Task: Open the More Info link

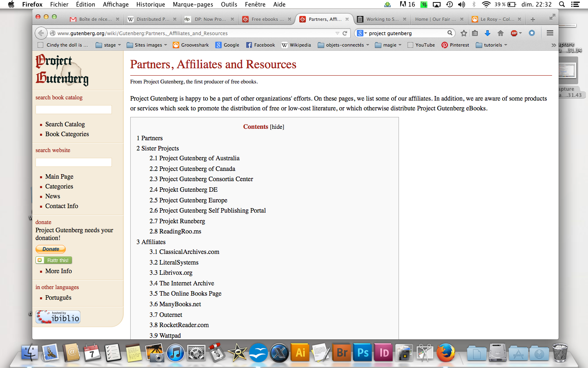Action: [58, 271]
